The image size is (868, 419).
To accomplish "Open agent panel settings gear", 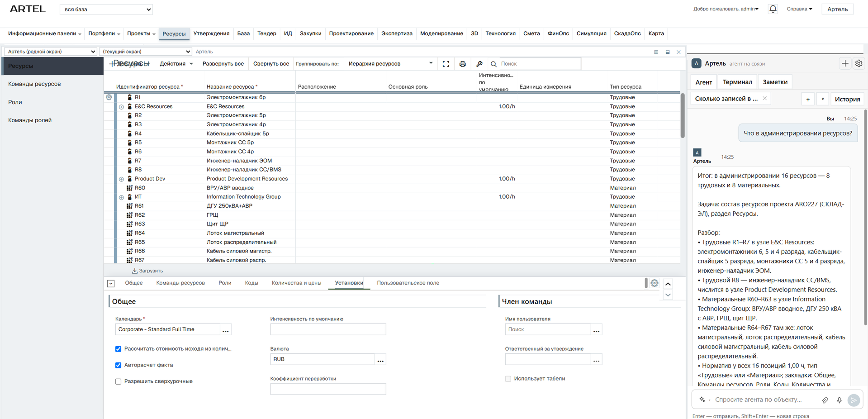I will click(859, 63).
